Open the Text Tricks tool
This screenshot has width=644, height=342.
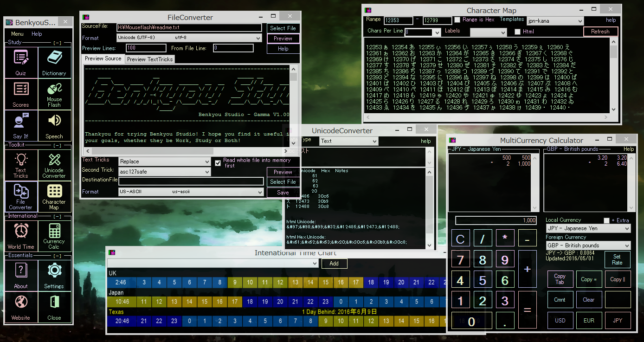[x=21, y=165]
